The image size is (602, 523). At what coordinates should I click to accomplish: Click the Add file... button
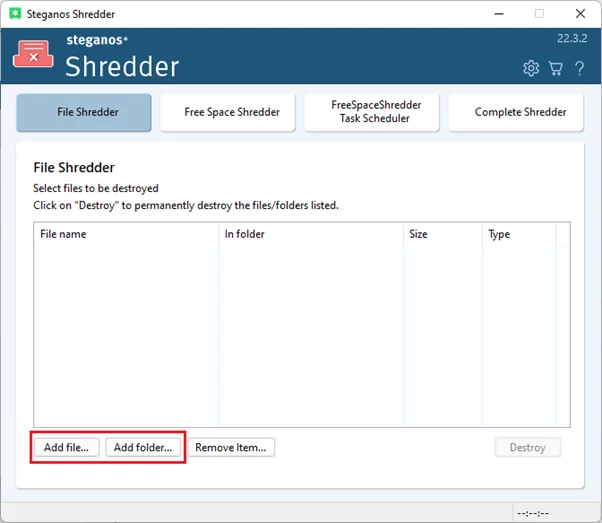pos(66,447)
